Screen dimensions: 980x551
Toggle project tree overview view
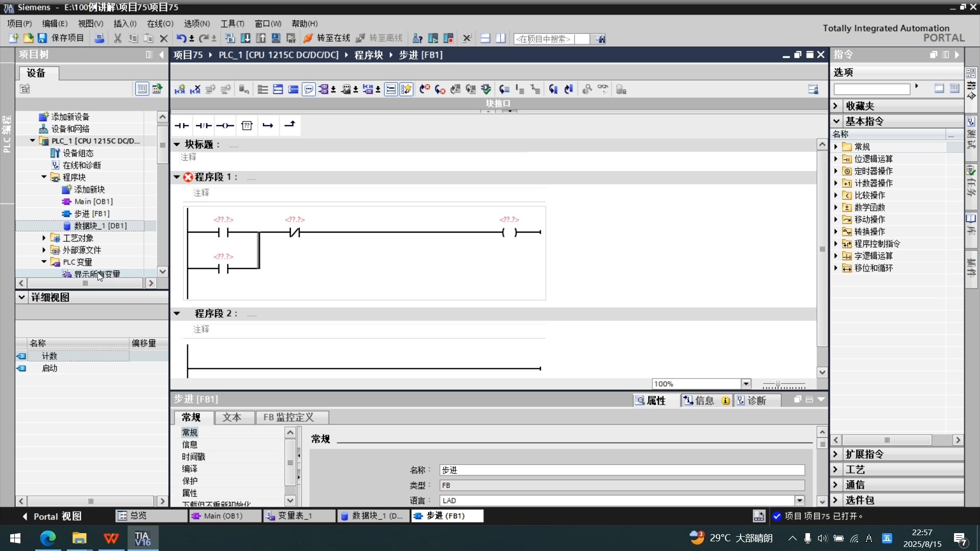(x=142, y=89)
